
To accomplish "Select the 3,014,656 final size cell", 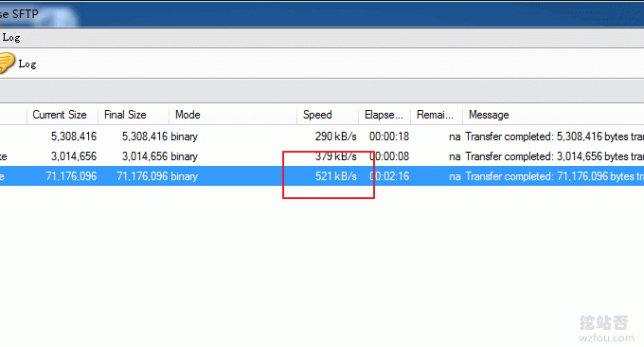I will [x=145, y=156].
